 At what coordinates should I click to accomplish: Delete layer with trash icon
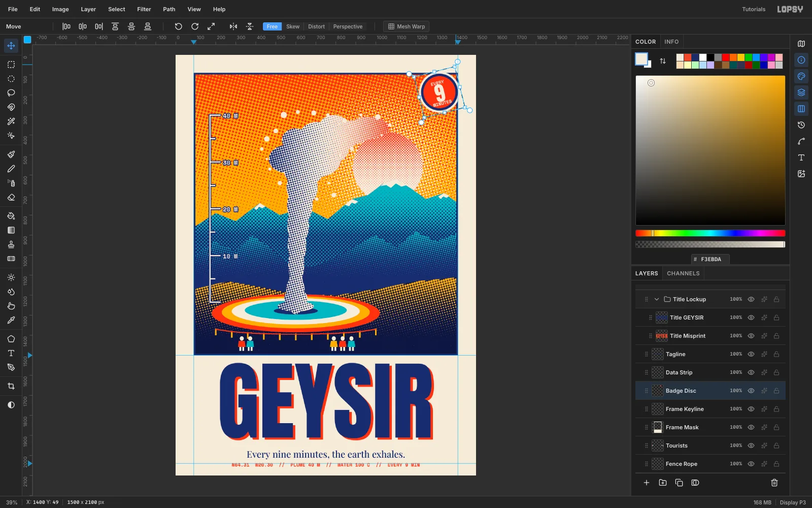click(774, 483)
